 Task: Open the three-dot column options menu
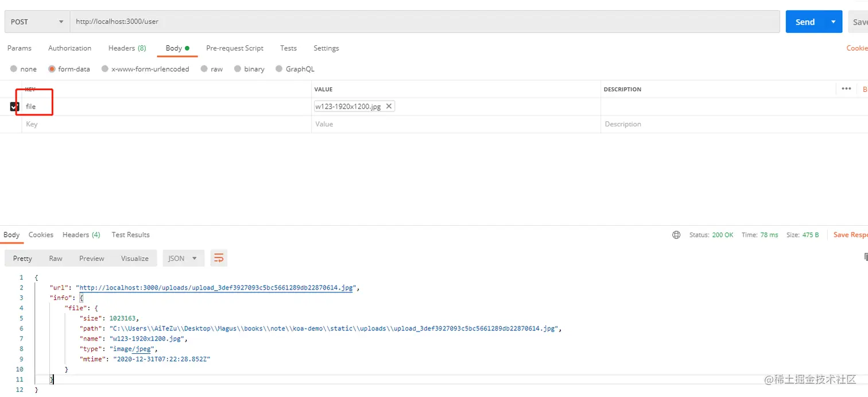846,89
